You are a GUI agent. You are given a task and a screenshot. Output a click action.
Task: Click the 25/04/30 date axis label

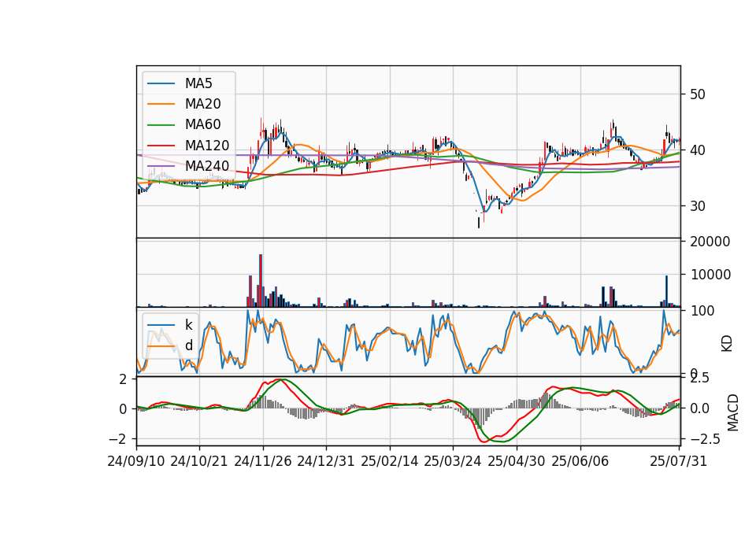coord(517,461)
